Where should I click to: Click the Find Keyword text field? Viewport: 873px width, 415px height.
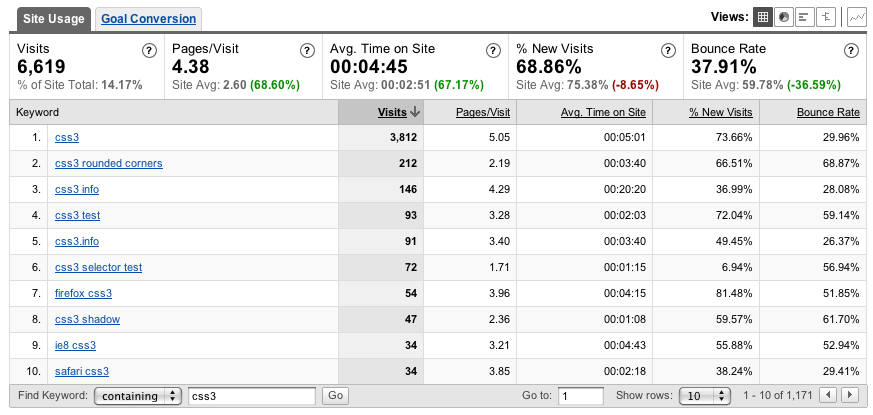(252, 396)
